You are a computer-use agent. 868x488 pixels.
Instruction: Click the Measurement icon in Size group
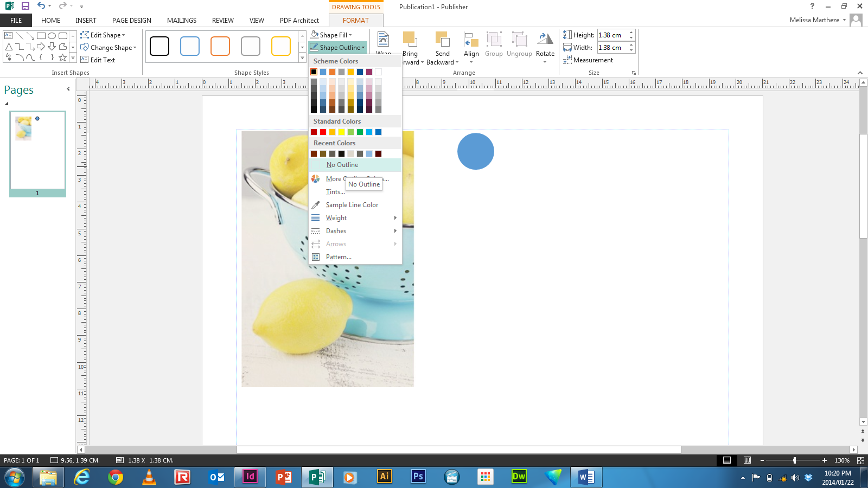[568, 60]
